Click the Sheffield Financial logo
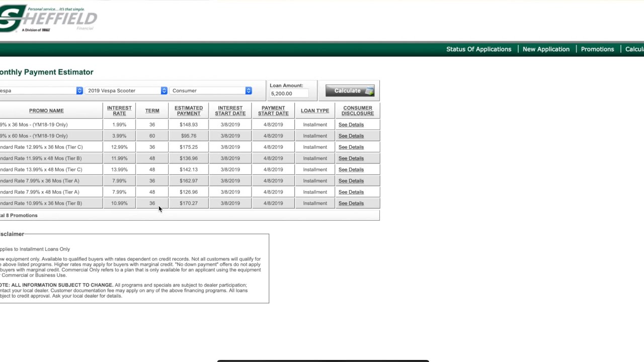 [x=48, y=19]
